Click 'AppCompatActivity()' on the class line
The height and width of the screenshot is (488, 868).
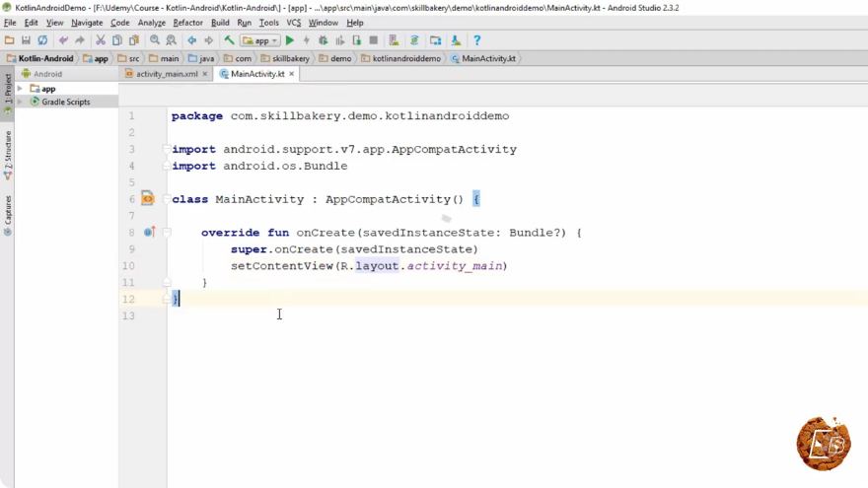tap(395, 199)
